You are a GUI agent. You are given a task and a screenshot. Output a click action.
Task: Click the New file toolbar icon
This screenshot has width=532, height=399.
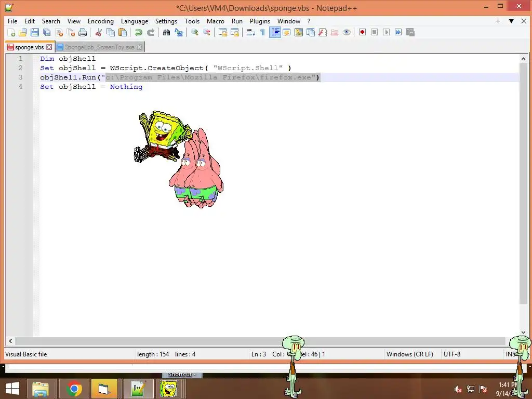coord(11,32)
